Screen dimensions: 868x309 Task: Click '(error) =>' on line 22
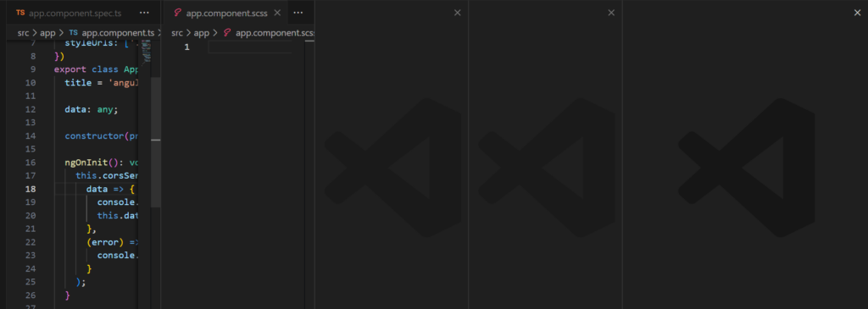[x=112, y=242]
